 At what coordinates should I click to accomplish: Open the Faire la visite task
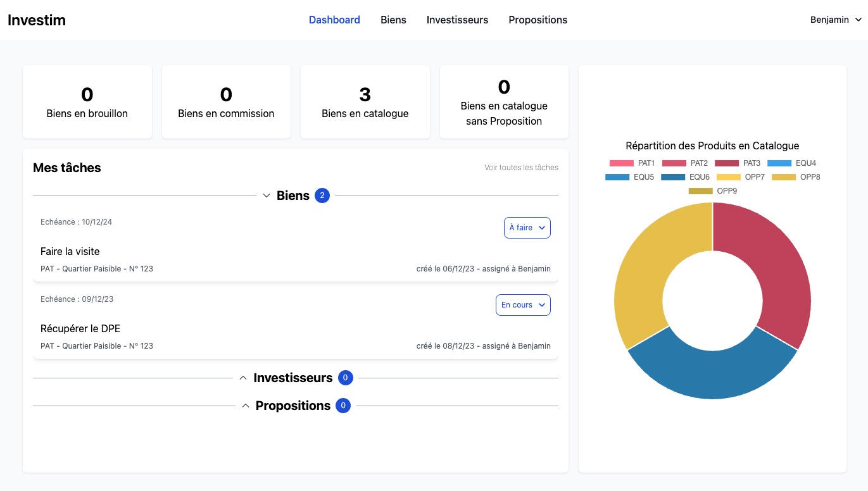(x=70, y=251)
